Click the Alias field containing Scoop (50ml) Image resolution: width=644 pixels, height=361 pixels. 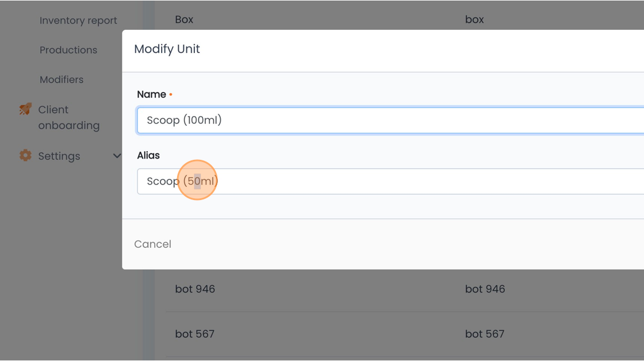pos(390,181)
